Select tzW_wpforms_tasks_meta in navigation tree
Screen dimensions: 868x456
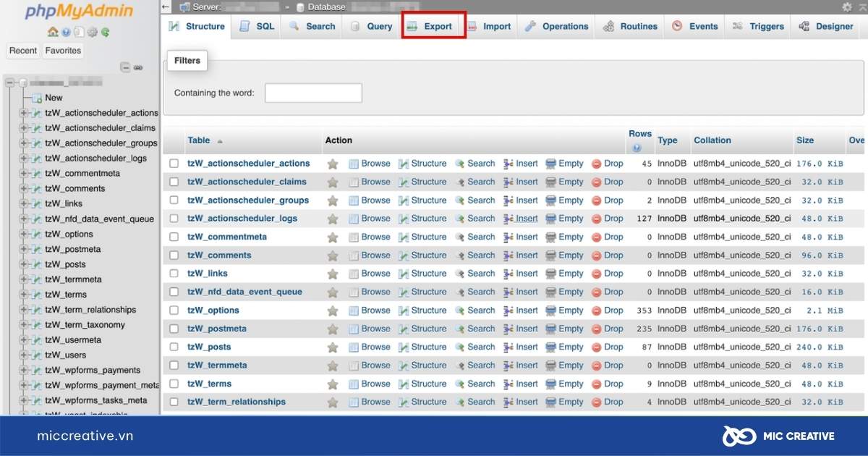(96, 400)
